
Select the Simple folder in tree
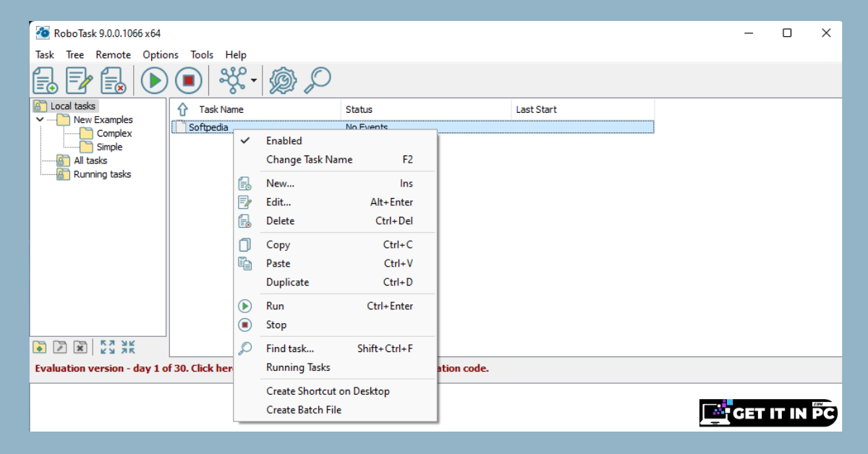(x=109, y=147)
